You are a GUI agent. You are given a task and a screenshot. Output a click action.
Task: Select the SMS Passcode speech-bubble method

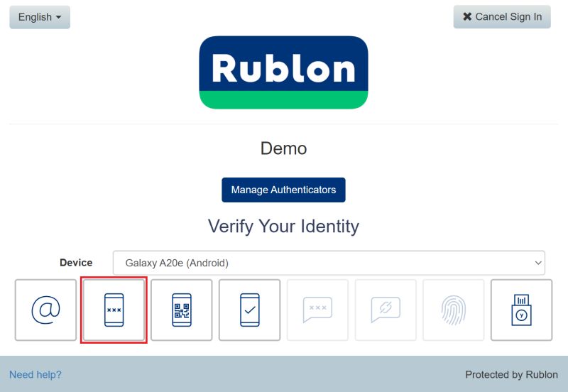[317, 310]
